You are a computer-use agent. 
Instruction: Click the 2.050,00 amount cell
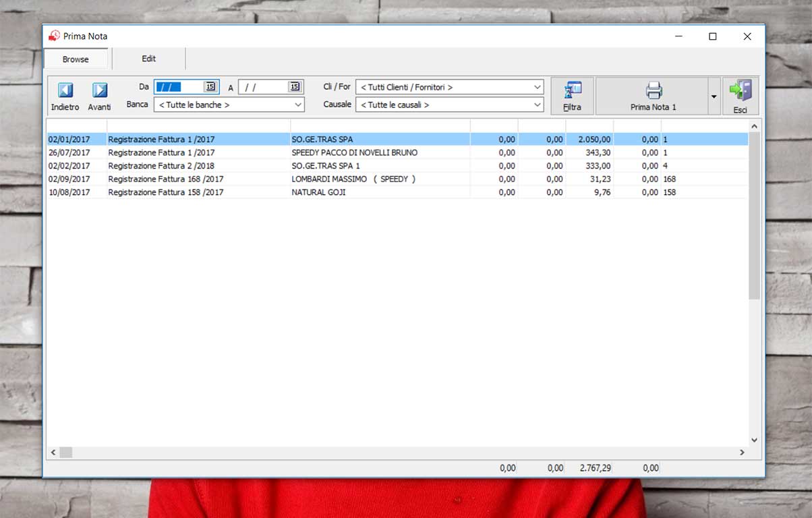point(589,140)
